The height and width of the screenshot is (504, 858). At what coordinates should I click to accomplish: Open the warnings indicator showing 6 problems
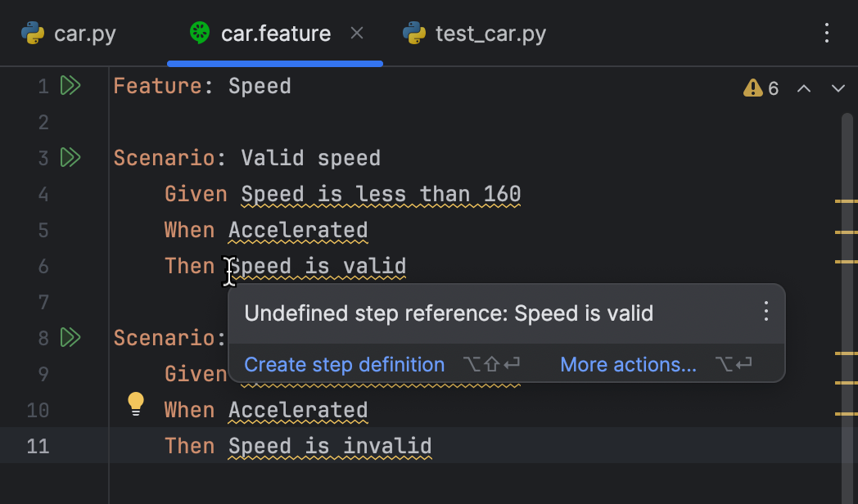tap(761, 88)
